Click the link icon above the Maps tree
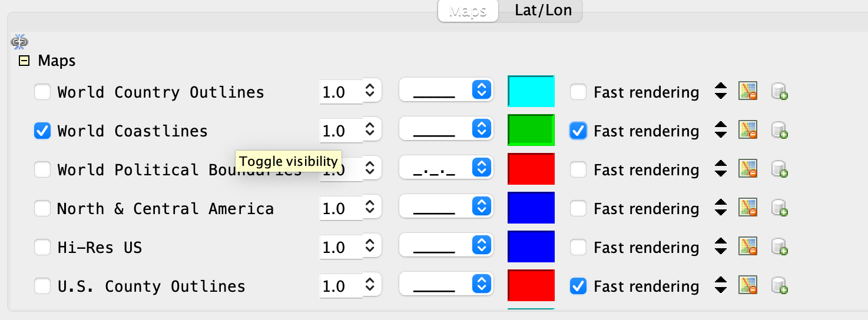The width and height of the screenshot is (868, 320). 19,42
